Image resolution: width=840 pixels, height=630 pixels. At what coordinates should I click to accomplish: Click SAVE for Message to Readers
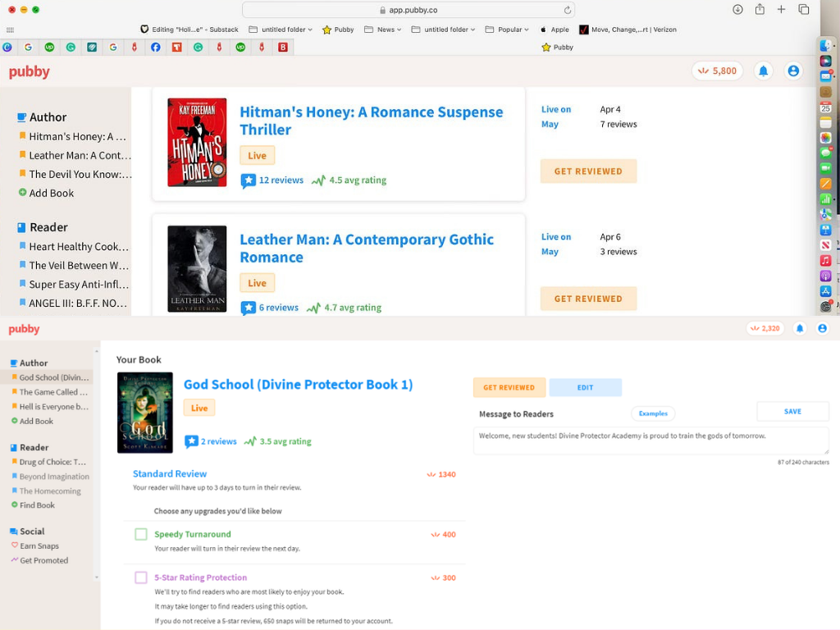click(792, 412)
